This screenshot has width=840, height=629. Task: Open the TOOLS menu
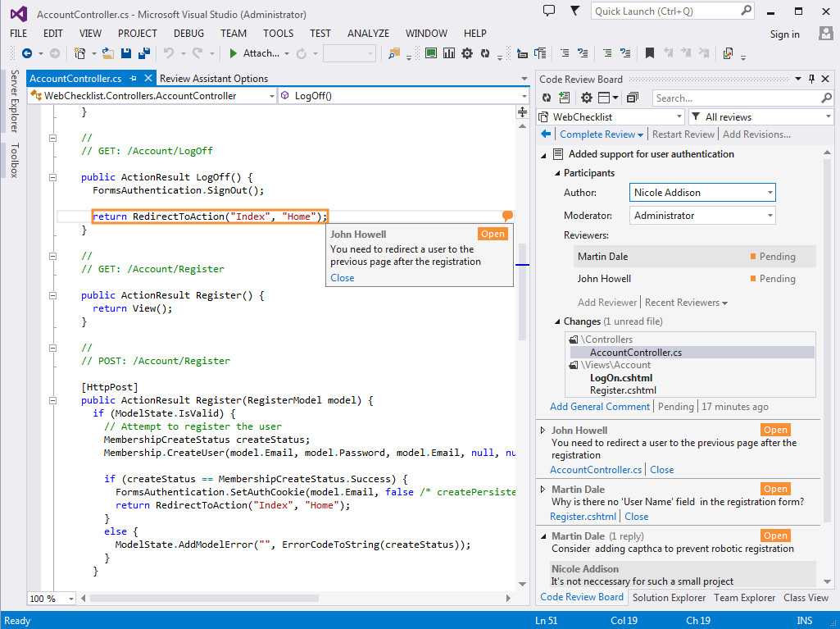tap(278, 34)
